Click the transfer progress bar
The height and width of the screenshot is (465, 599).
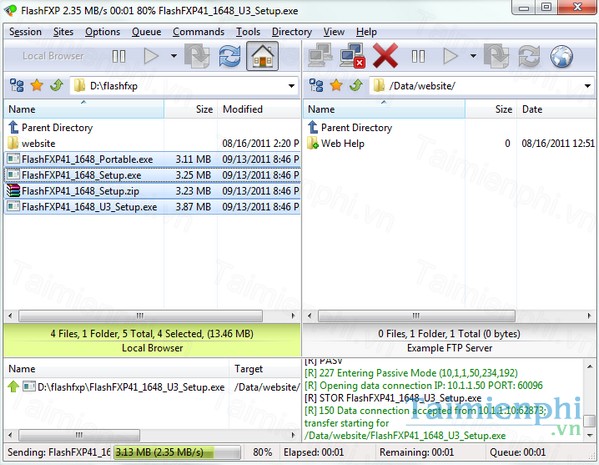[177, 453]
